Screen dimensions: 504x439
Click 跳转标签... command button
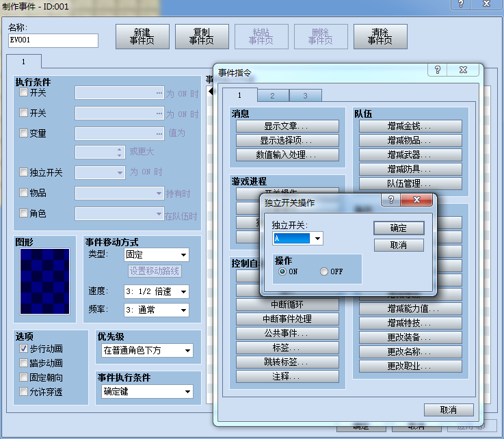287,362
